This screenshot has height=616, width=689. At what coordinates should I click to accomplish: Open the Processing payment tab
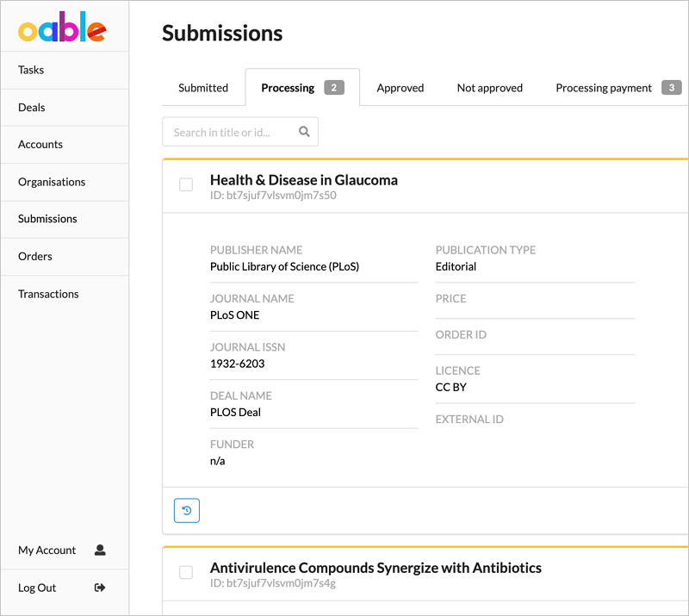coord(604,88)
